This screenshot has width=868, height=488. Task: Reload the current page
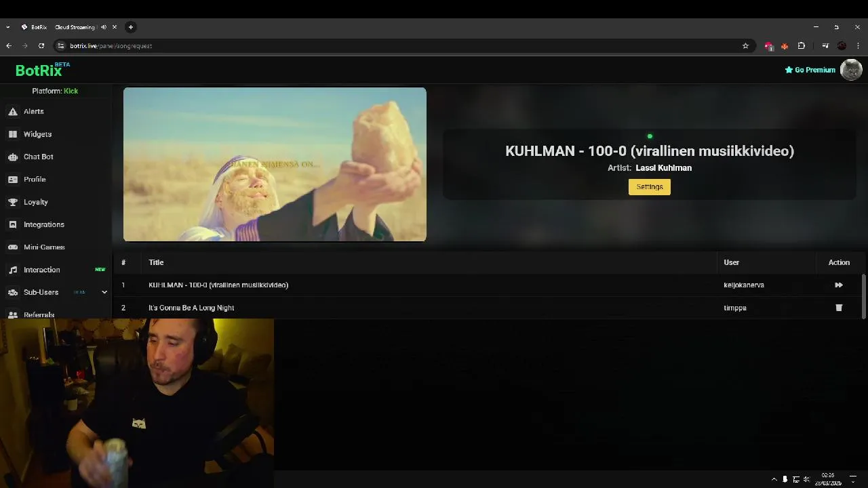(41, 46)
